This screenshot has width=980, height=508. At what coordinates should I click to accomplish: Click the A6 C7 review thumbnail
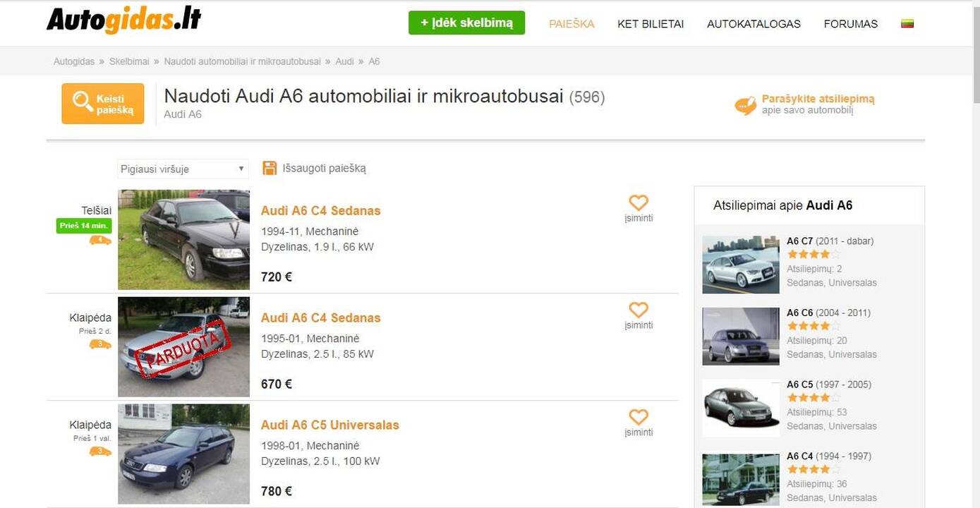tap(741, 265)
